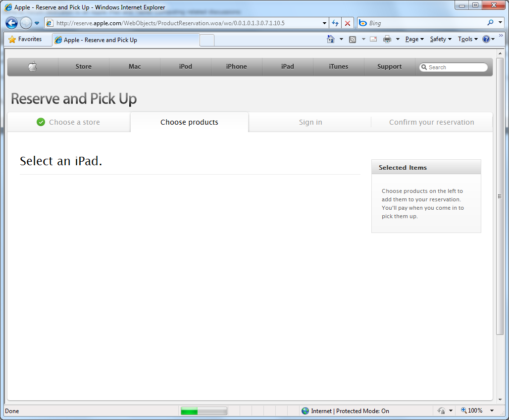Expand the address bar history dropdown
509x420 pixels.
(x=324, y=23)
